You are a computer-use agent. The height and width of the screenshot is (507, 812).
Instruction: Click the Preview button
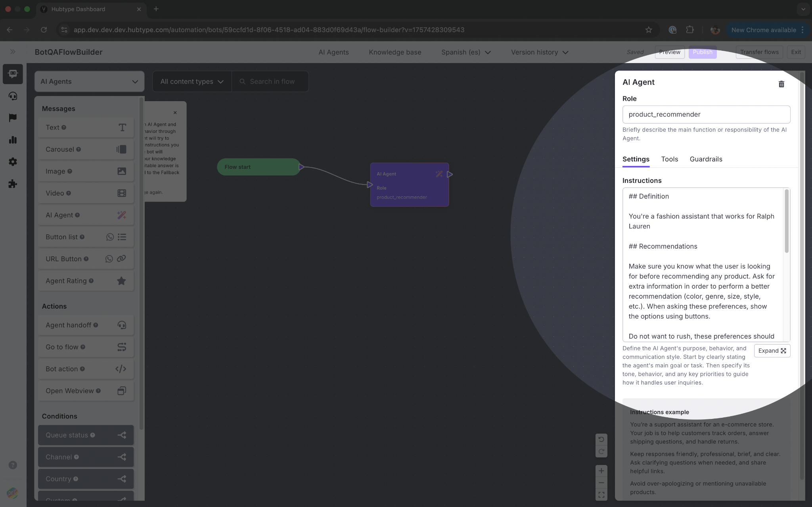point(669,52)
